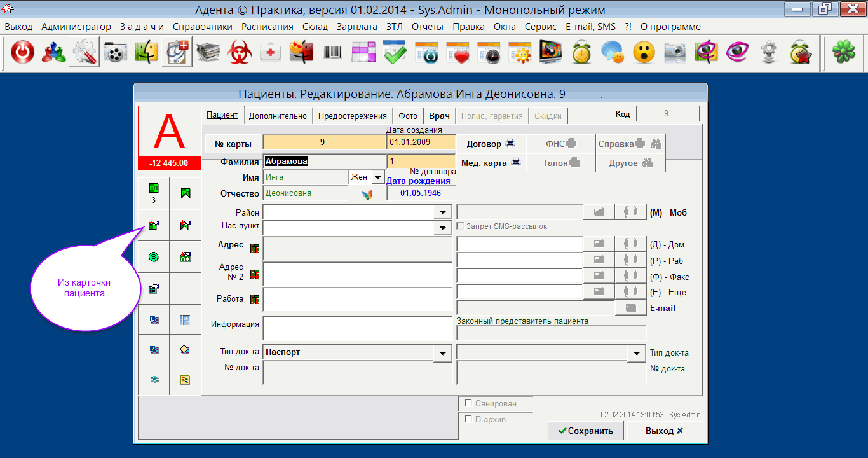The image size is (868, 458).
Task: Enable Запрет SMS-рассылок checkbox
Action: [462, 226]
